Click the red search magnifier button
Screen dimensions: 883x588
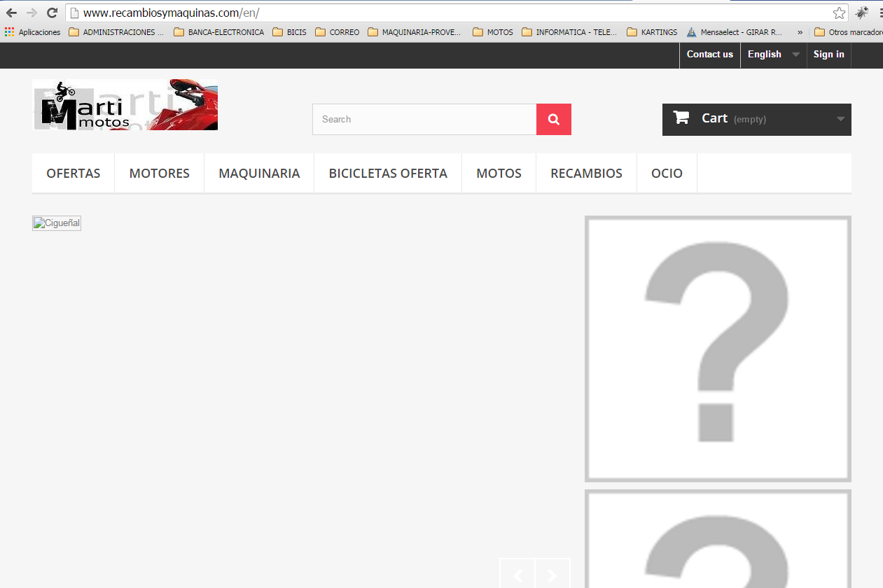point(554,120)
